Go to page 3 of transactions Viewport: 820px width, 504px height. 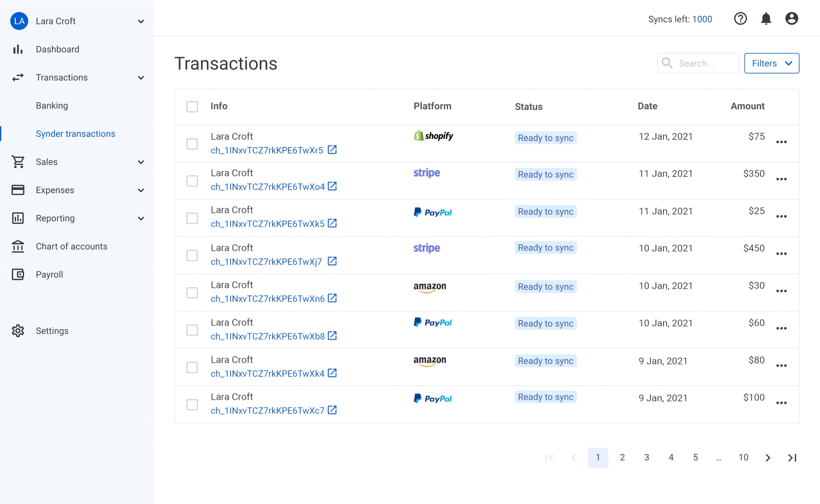pyautogui.click(x=647, y=457)
